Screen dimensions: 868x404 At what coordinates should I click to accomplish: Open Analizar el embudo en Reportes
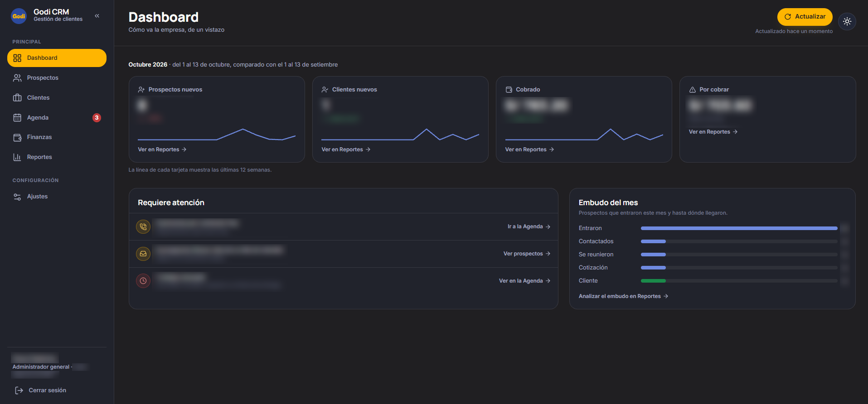coord(623,296)
